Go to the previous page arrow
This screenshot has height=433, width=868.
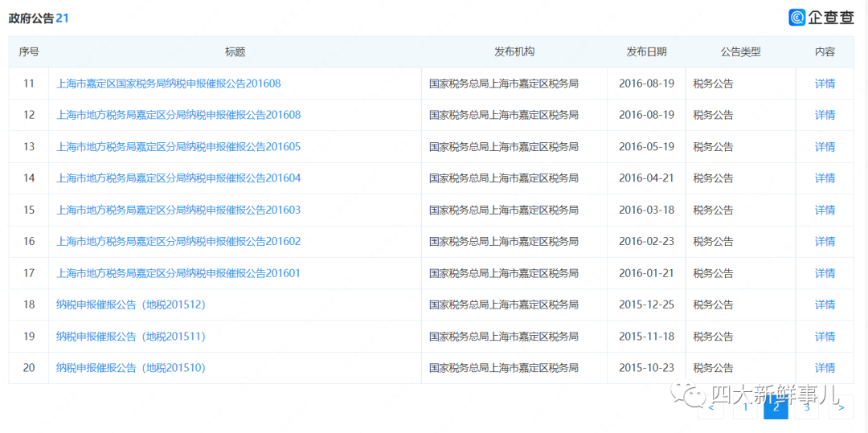coord(711,408)
